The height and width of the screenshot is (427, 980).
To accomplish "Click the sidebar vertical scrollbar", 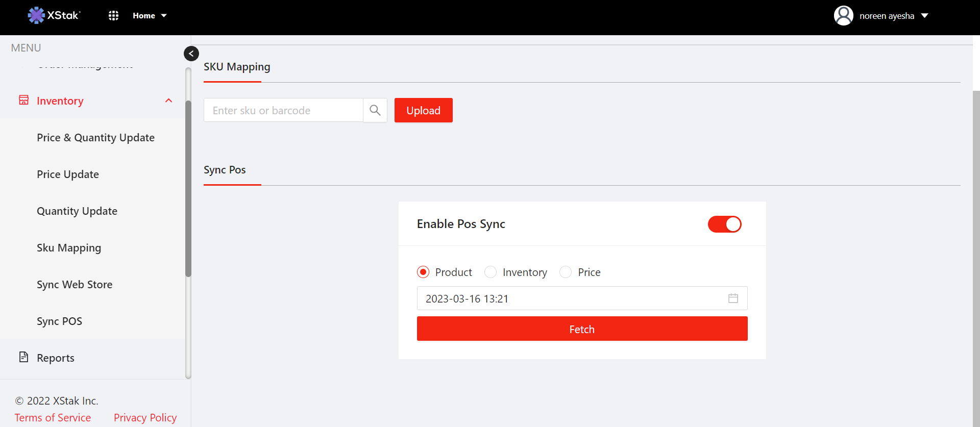I will coord(188,189).
